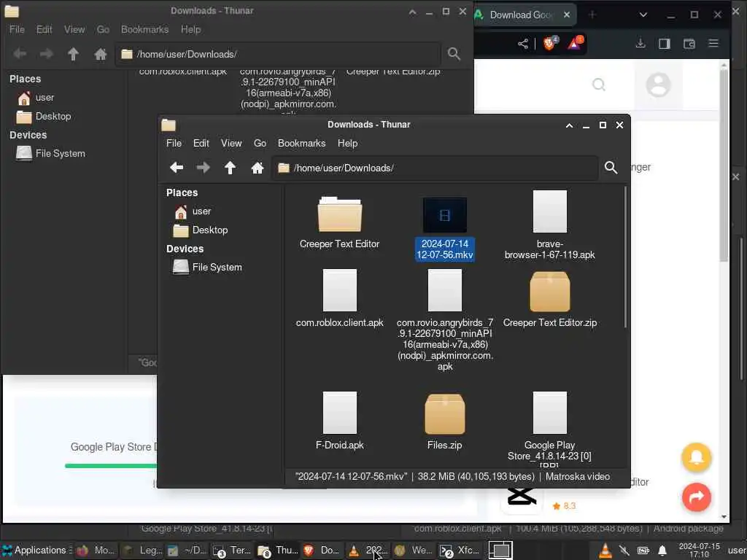This screenshot has height=560, width=747.
Task: Click notification bell in system tray
Action: 662,551
